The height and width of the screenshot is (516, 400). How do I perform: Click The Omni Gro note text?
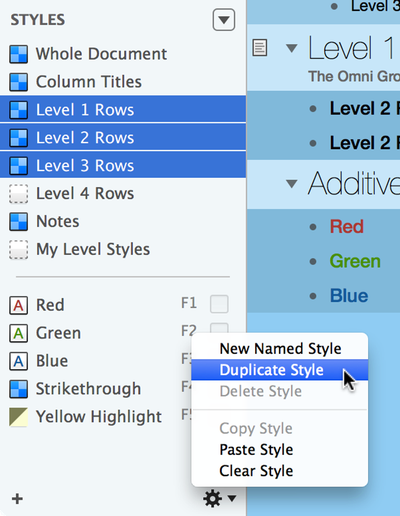[354, 77]
